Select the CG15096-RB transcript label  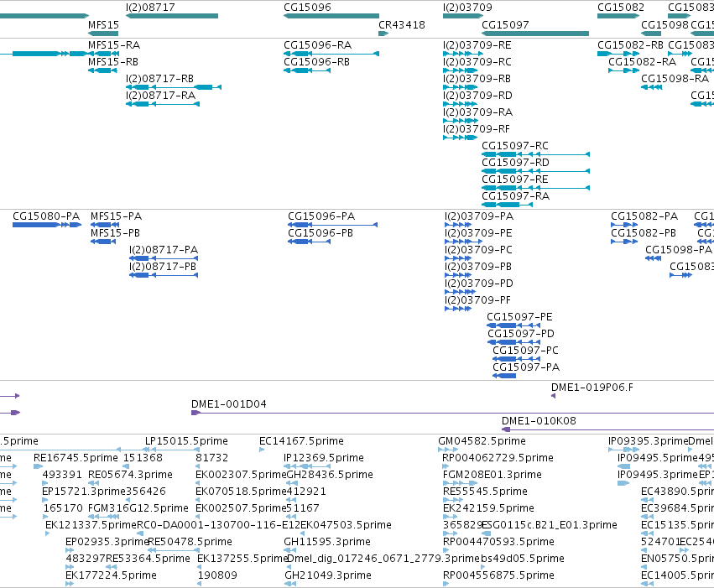[x=316, y=62]
